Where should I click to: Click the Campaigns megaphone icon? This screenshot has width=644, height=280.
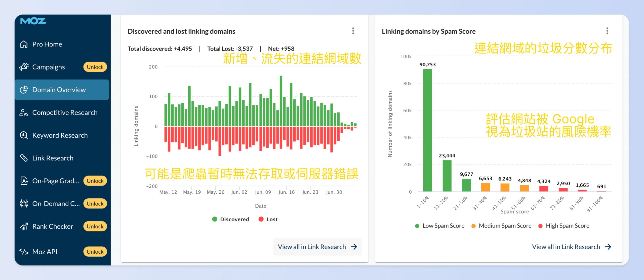click(x=24, y=67)
